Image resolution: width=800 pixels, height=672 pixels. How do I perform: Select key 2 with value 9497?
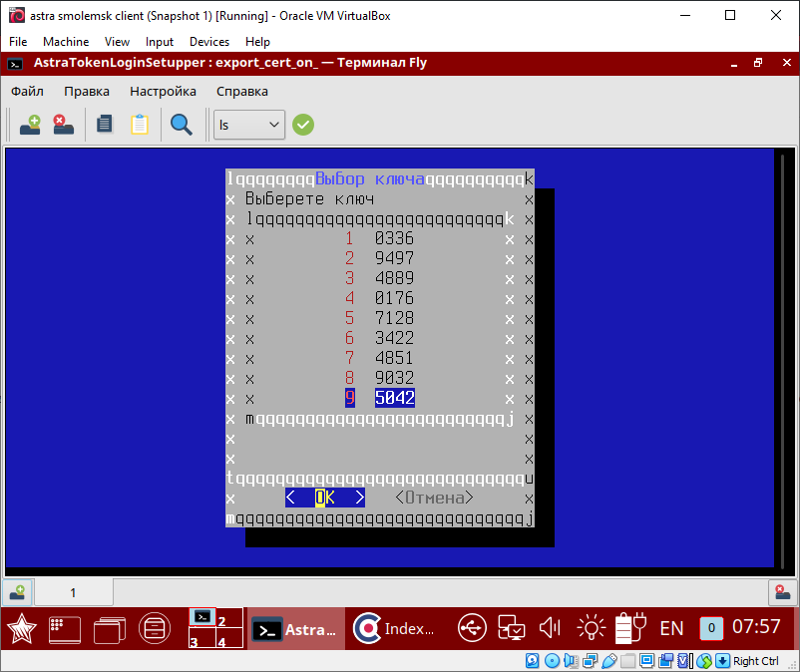(x=380, y=258)
